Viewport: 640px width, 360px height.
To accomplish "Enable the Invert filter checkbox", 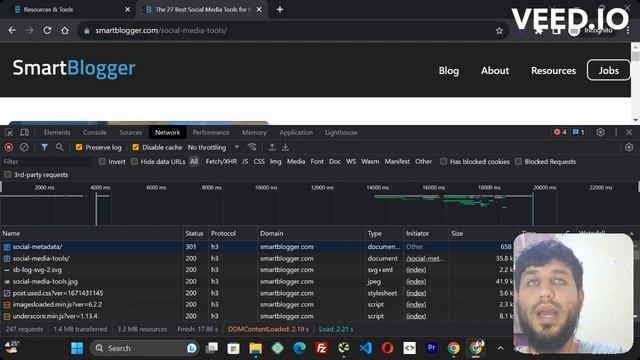I will [102, 162].
